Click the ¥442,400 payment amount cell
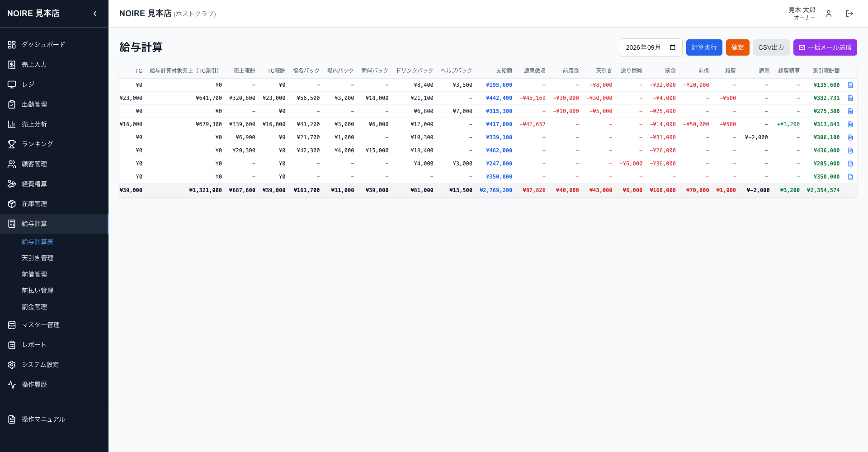This screenshot has height=452, width=868. click(x=499, y=98)
